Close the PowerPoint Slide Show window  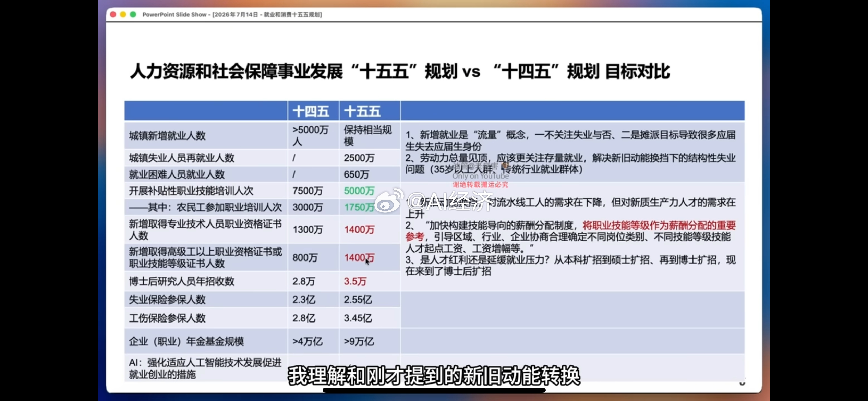(x=113, y=14)
